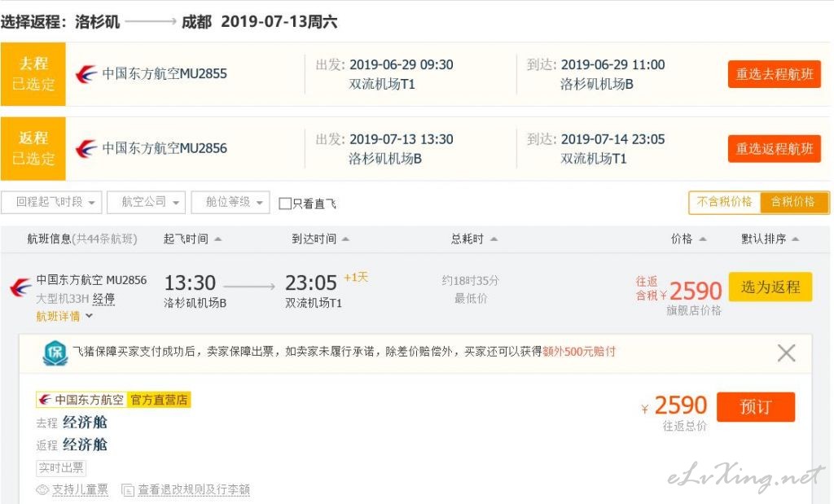Viewport: 834px width, 504px height.
Task: Click 2019-06-29 11:00 outbound arrival time text
Action: [612, 65]
